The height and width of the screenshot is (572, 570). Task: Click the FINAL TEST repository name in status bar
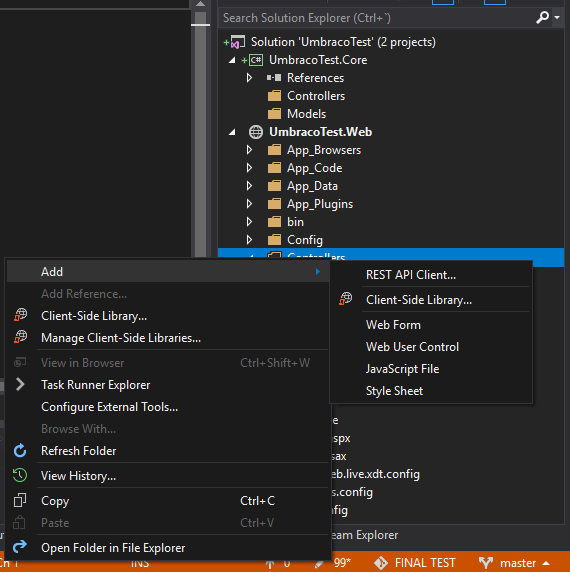tap(425, 563)
